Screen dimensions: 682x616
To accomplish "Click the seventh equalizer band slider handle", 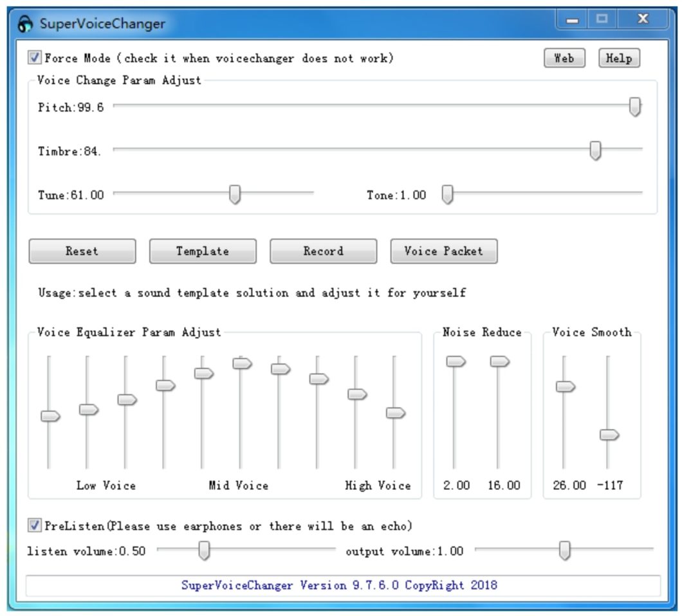I will pyautogui.click(x=281, y=369).
